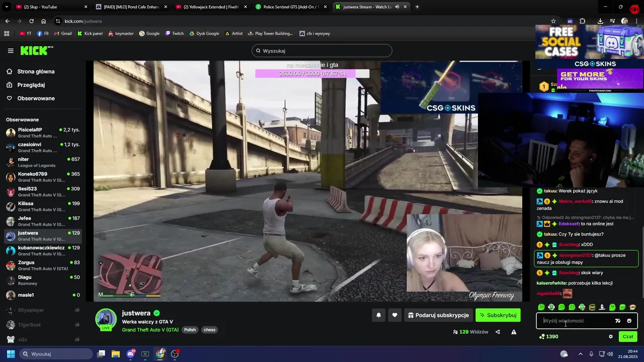Image resolution: width=644 pixels, height=362 pixels.
Task: Focus the Kick Wyszukaj search field
Action: [322, 50]
